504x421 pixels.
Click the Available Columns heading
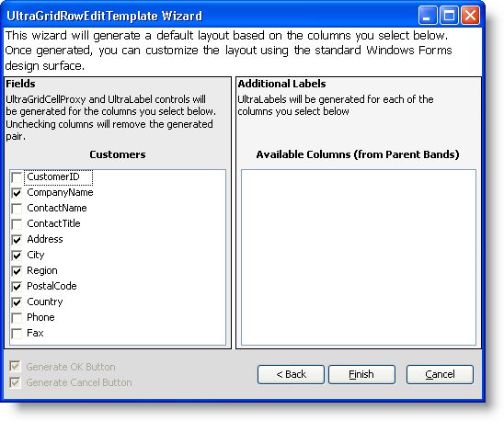click(358, 154)
